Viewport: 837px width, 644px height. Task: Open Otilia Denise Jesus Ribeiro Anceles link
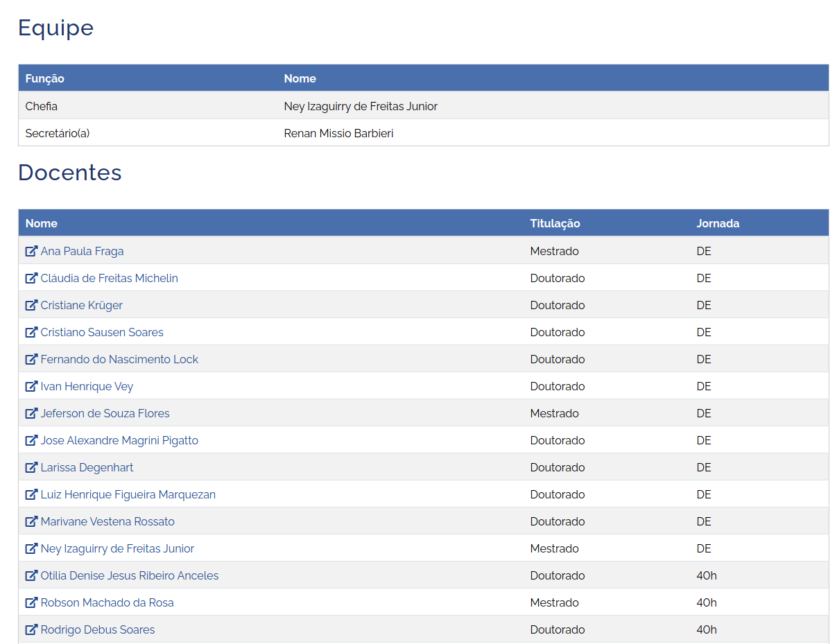tap(129, 575)
